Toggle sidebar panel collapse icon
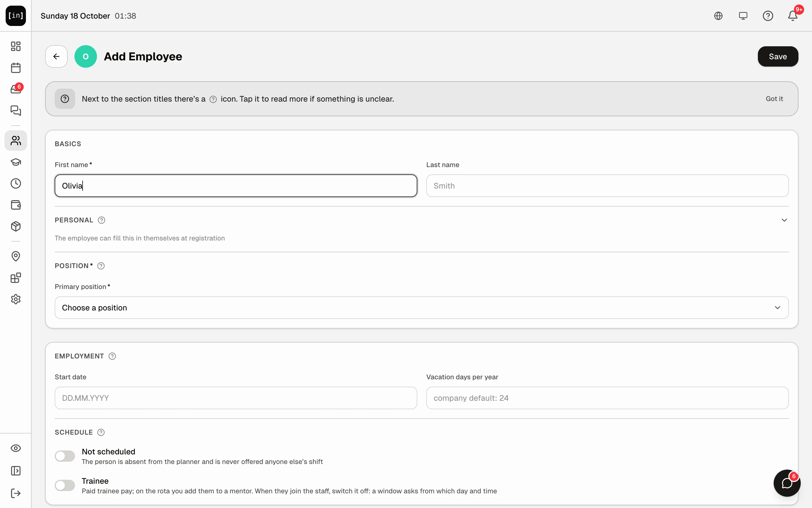This screenshot has width=812, height=508. point(16,471)
